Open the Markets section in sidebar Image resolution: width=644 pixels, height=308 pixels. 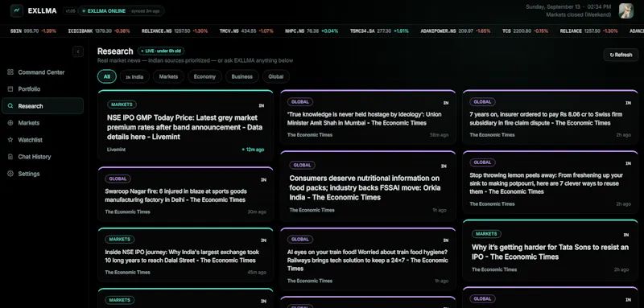click(x=43, y=122)
